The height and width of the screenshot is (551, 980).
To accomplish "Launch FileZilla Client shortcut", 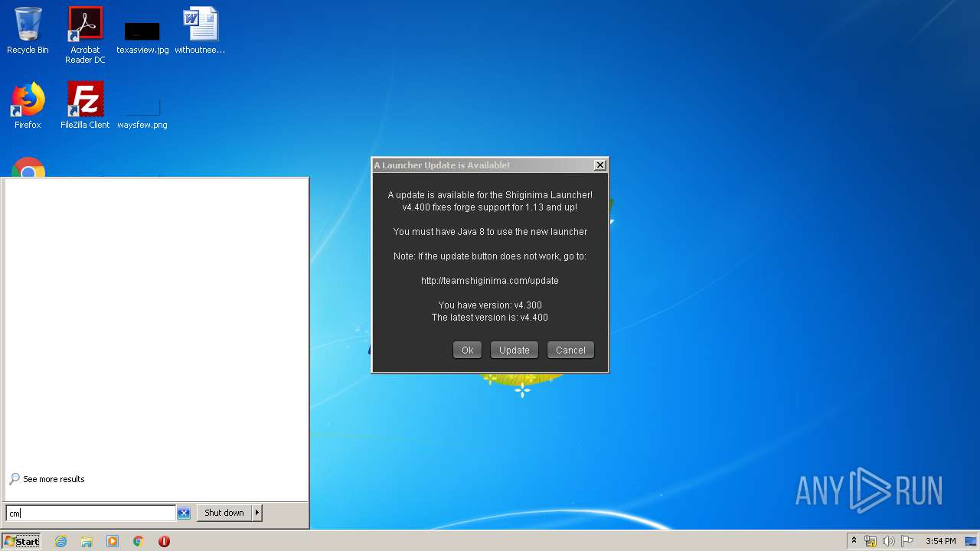I will 85,106.
